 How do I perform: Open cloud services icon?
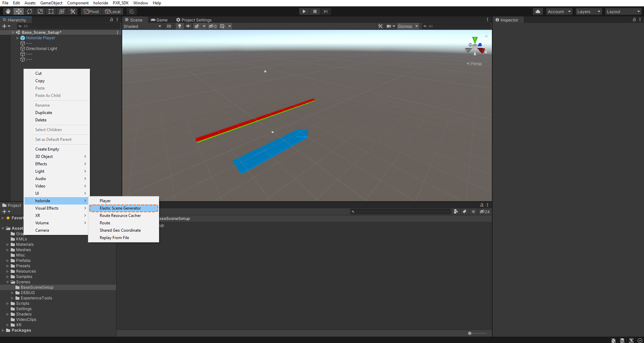(x=538, y=11)
